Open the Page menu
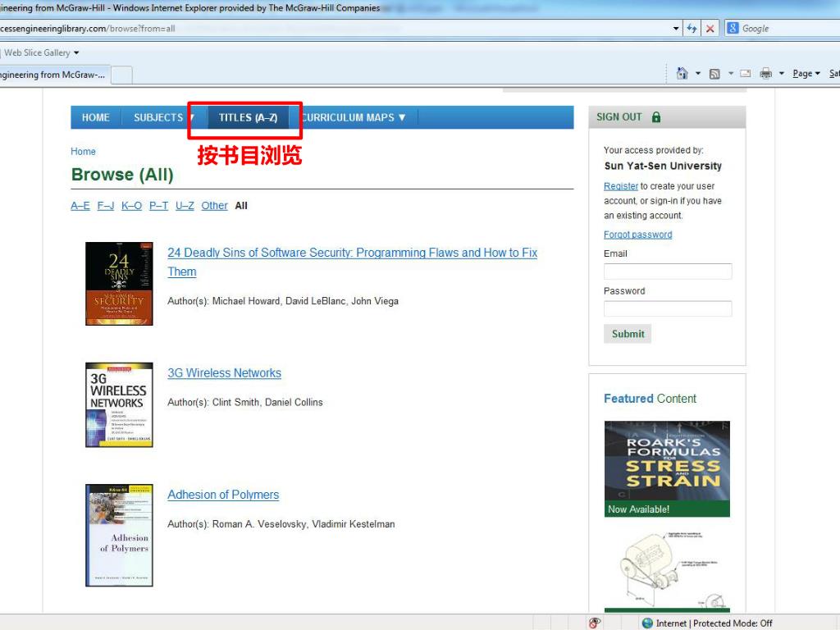840x630 pixels. tap(806, 73)
